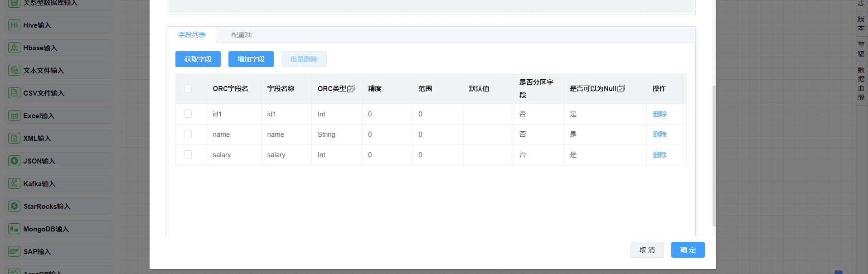The image size is (868, 274).
Task: Click the JSON input icon
Action: pos(14,161)
